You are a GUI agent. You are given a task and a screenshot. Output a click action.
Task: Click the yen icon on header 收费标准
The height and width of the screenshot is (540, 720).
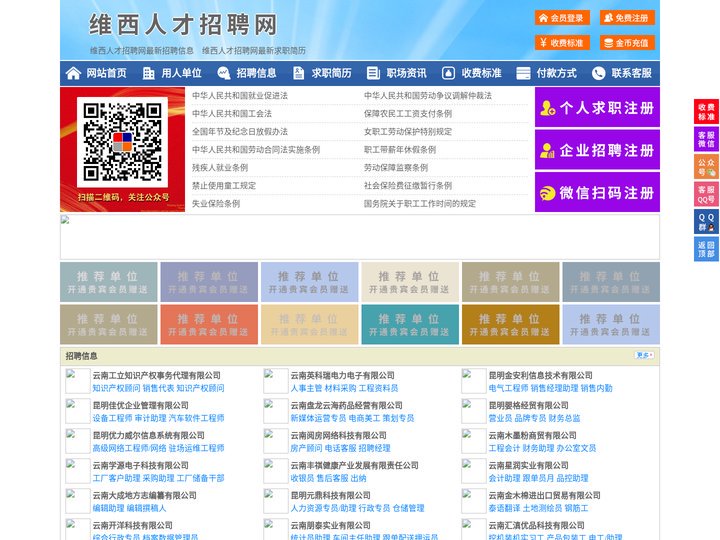[543, 43]
